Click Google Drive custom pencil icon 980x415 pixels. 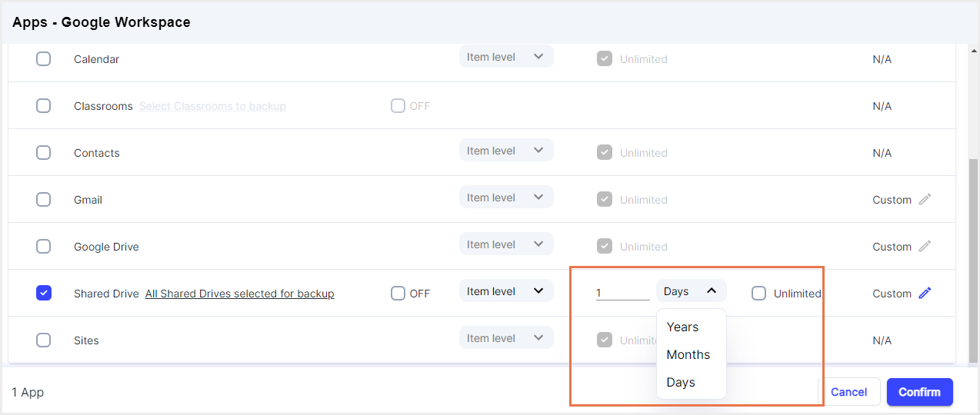[925, 247]
